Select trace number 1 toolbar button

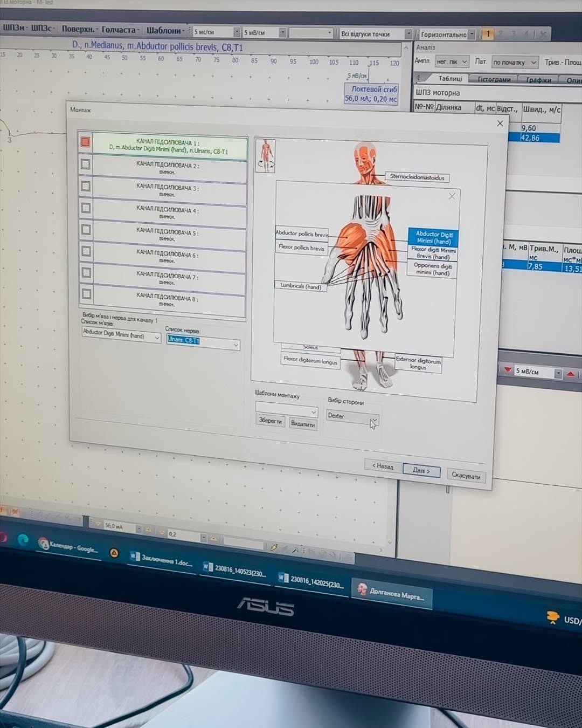tap(488, 34)
